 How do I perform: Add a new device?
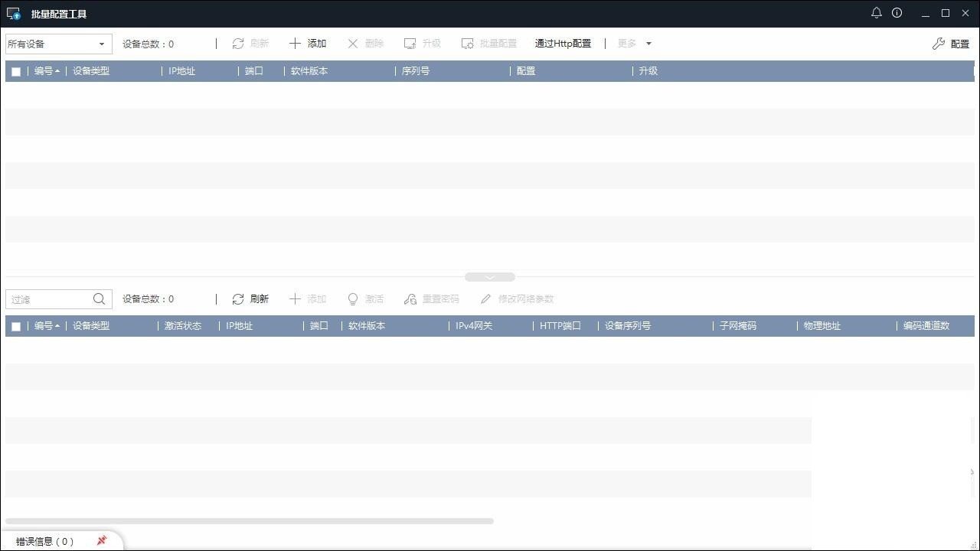click(307, 43)
